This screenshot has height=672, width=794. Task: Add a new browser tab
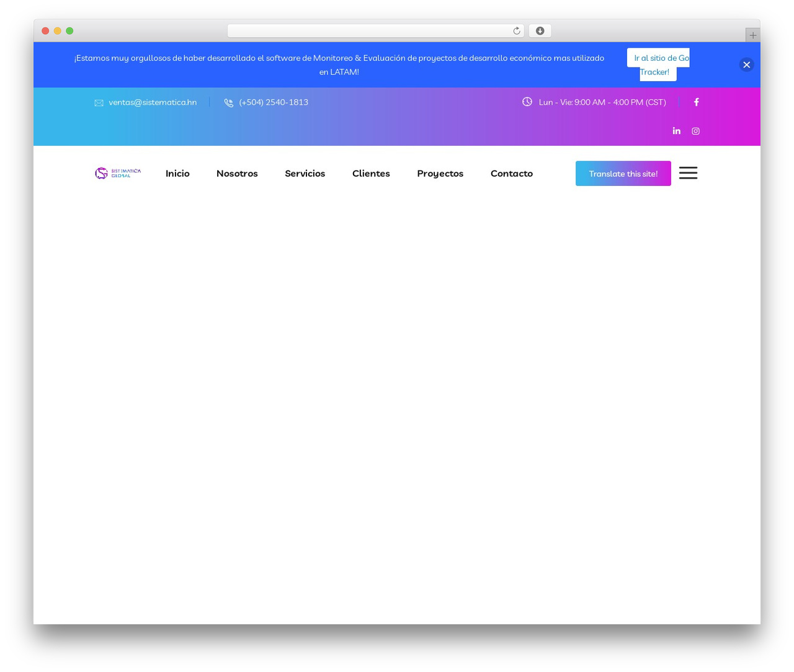[x=752, y=35]
